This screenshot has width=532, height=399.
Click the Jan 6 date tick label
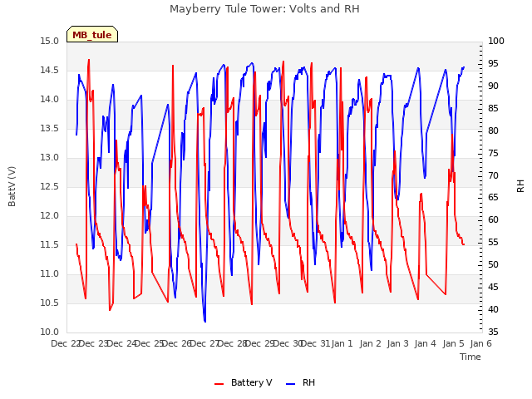(x=480, y=343)
